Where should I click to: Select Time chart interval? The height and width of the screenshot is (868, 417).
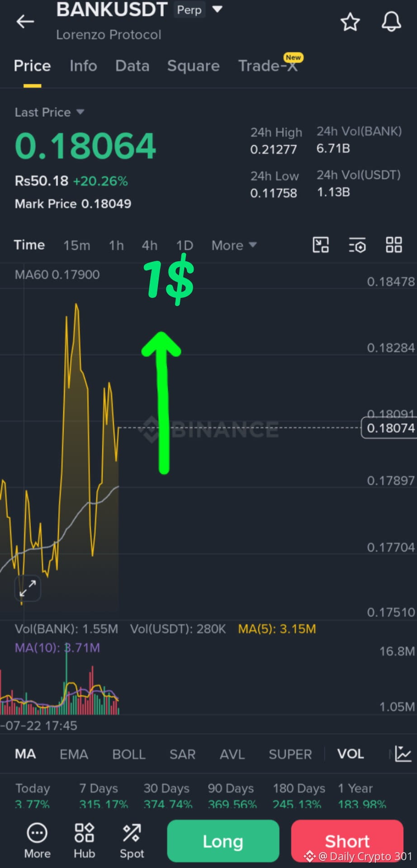tap(29, 245)
